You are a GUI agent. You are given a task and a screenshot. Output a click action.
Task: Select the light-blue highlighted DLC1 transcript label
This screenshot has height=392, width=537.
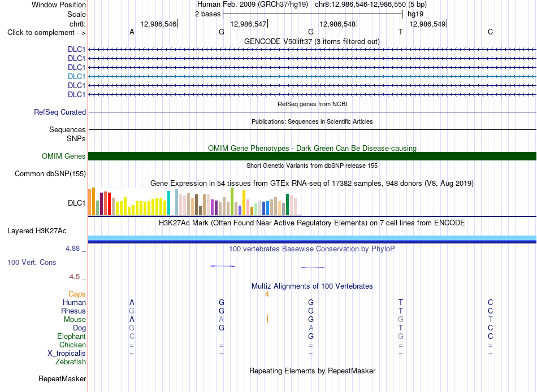pos(76,76)
